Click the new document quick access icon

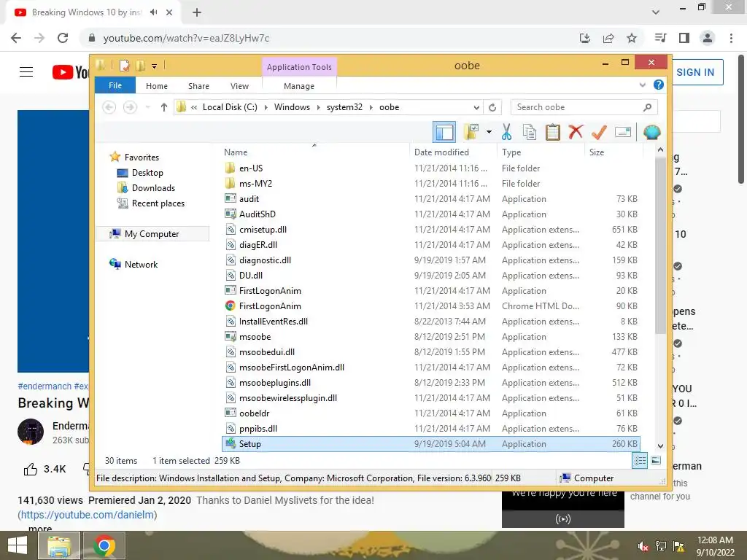tap(124, 66)
